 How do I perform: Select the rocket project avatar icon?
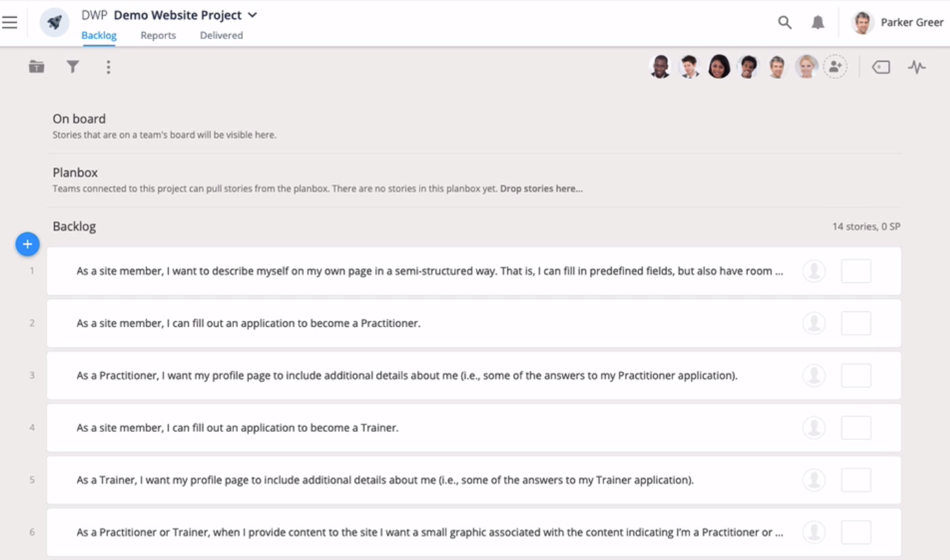(x=54, y=21)
